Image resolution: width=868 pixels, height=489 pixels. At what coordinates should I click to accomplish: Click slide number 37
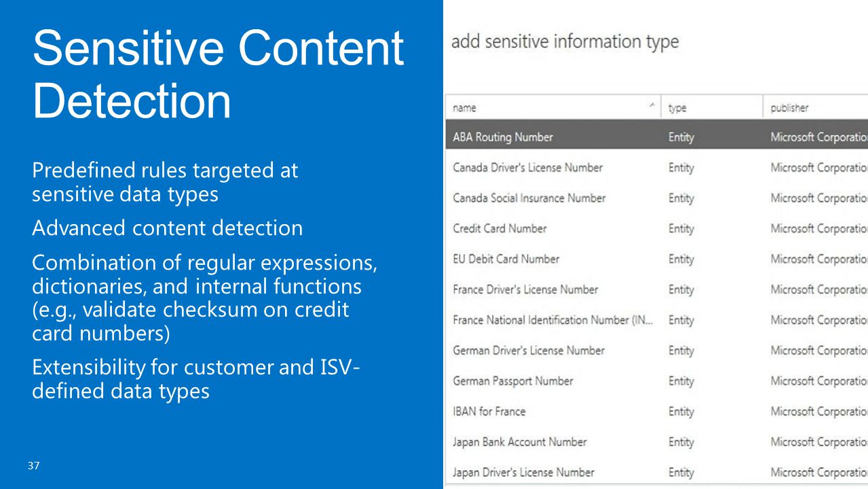pyautogui.click(x=34, y=466)
